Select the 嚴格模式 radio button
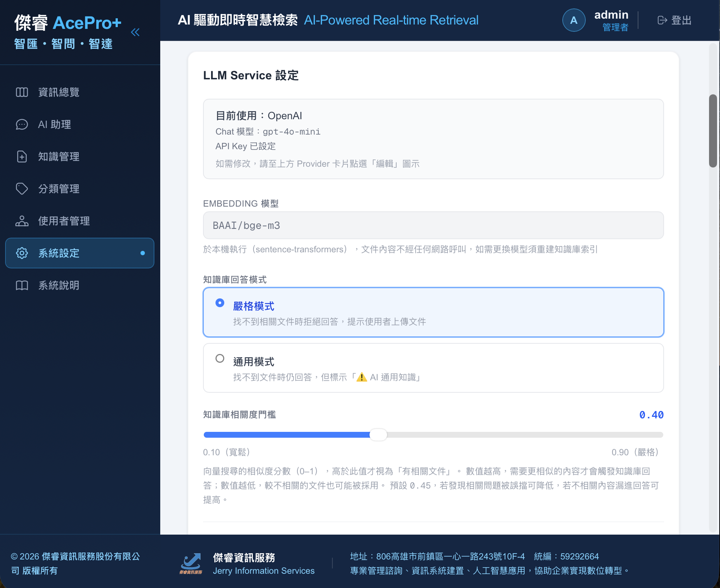Viewport: 720px width, 588px height. (x=220, y=303)
